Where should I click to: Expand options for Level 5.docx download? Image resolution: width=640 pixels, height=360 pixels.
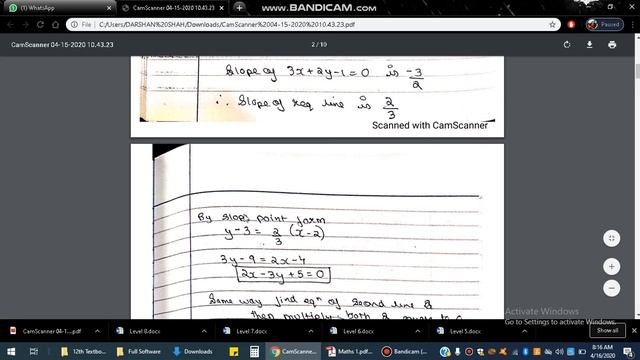524,331
